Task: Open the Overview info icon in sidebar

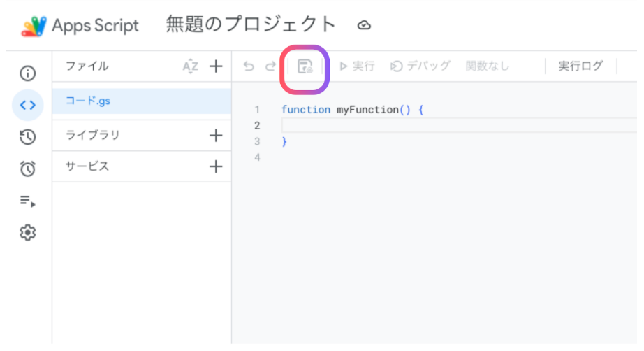Action: coord(28,73)
